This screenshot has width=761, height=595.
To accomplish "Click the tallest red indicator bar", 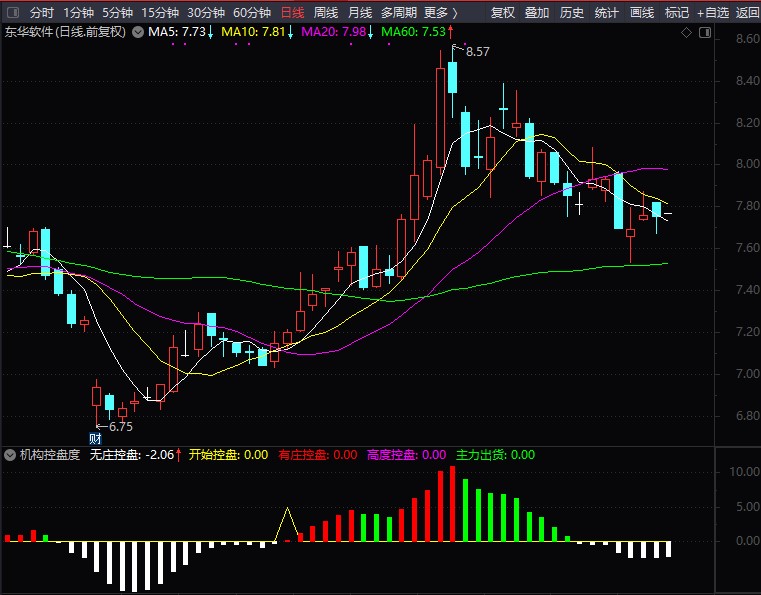I will pos(452,504).
